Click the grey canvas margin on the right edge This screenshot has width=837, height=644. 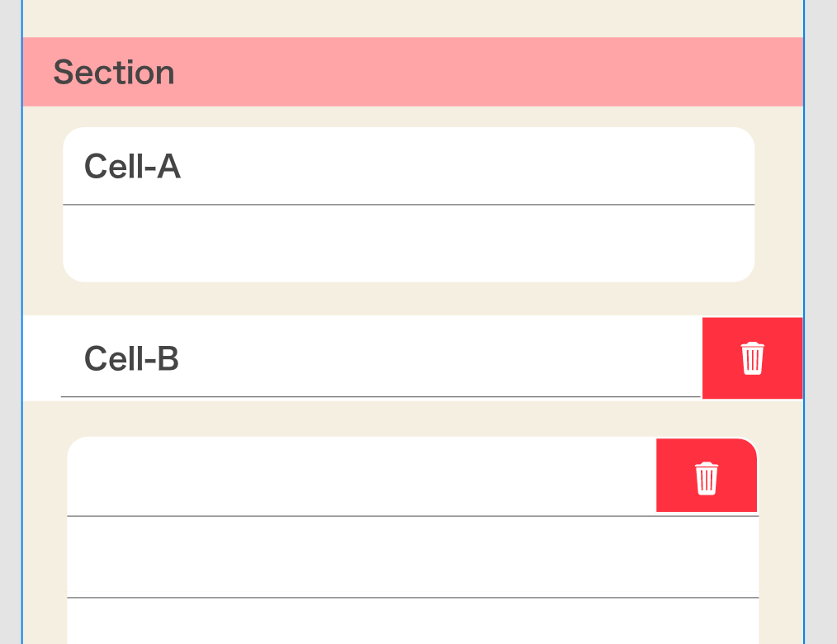[x=820, y=330]
